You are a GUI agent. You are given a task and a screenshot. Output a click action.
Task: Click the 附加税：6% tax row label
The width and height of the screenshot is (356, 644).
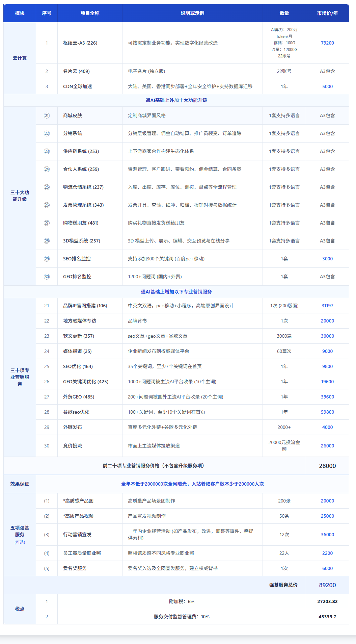pos(182,601)
